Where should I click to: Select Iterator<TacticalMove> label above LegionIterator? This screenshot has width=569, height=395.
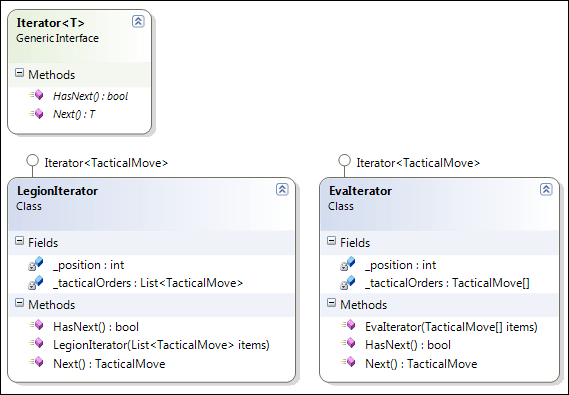click(x=106, y=163)
